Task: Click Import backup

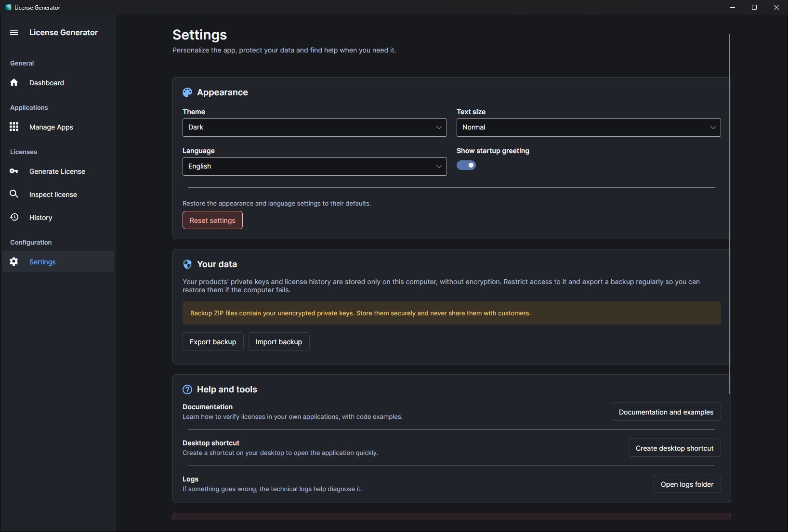Action: [x=279, y=342]
